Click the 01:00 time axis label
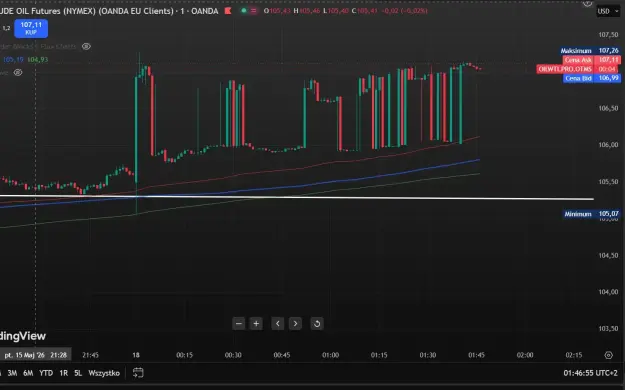 [x=330, y=355]
